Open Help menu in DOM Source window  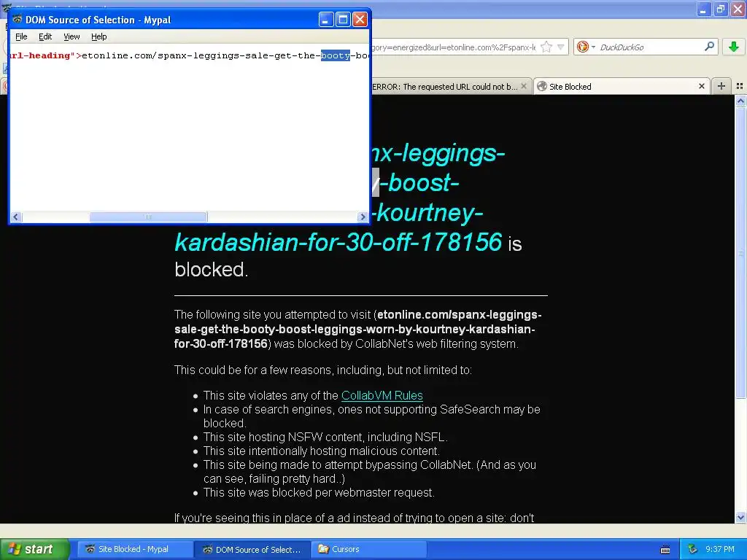pyautogui.click(x=99, y=36)
